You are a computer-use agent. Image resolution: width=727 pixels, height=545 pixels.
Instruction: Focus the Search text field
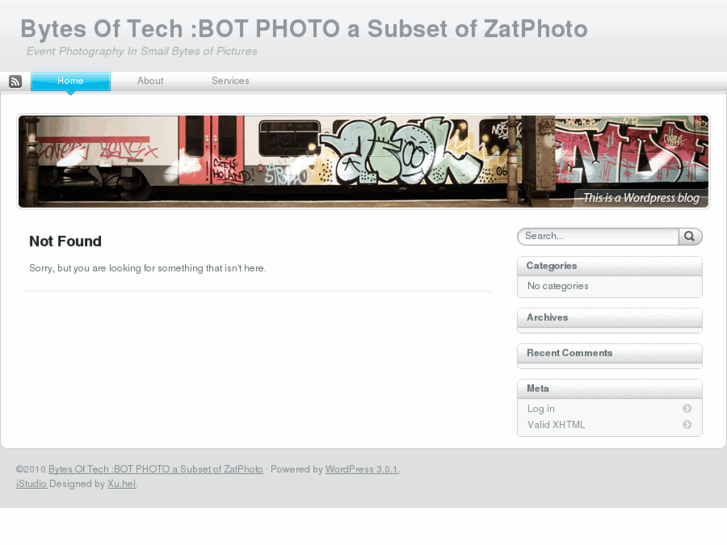[598, 237]
